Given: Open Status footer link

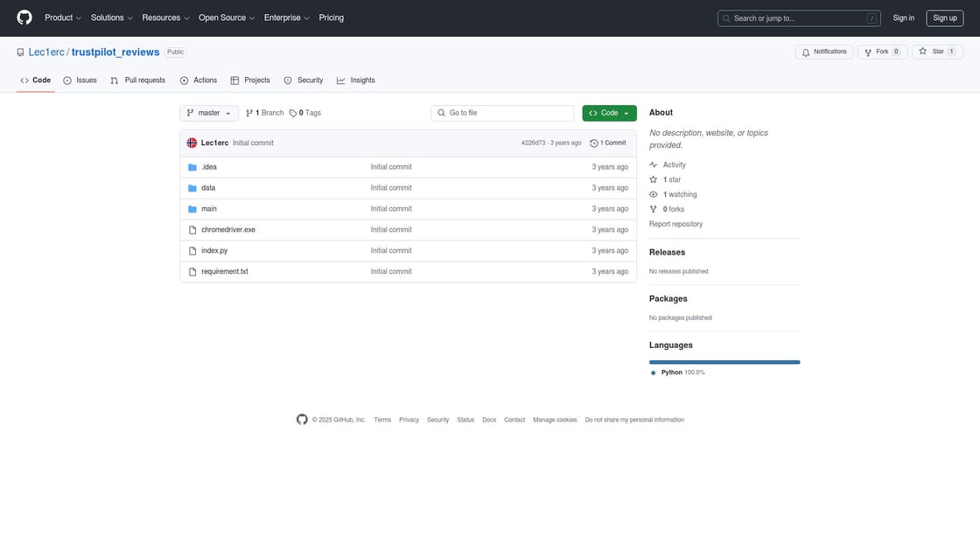Looking at the screenshot, I should point(465,420).
